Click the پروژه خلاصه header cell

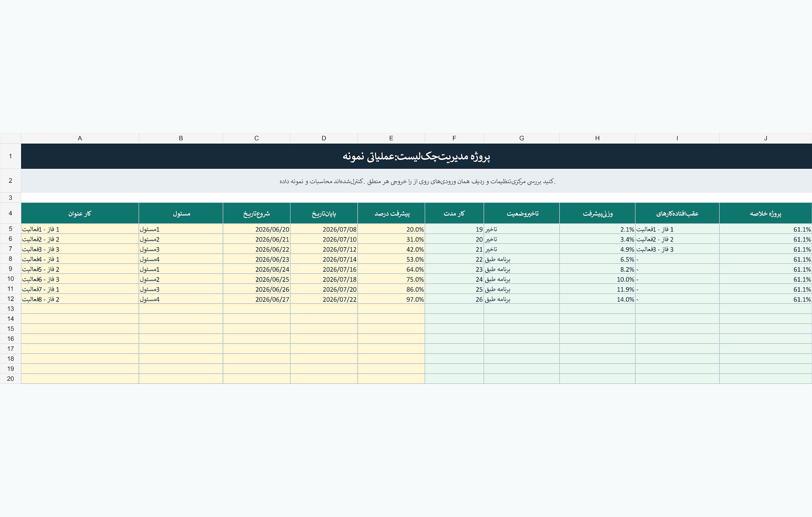click(x=765, y=213)
